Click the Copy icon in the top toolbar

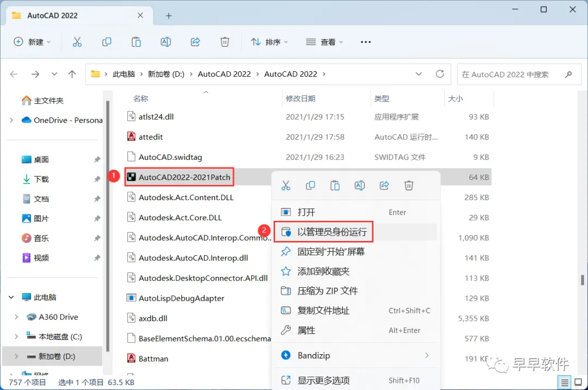[x=107, y=42]
